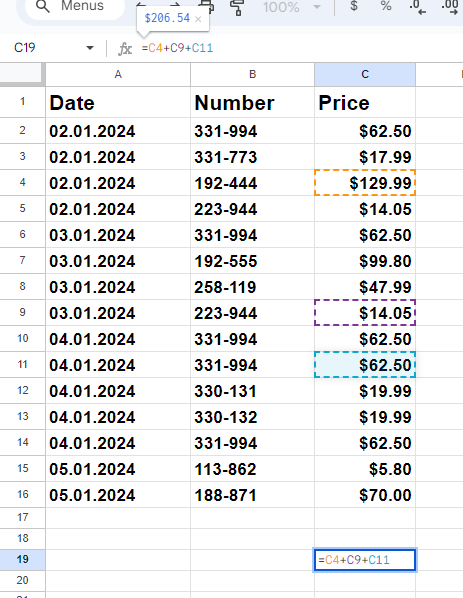Image resolution: width=463 pixels, height=598 pixels.
Task: Click cell B7 with 192-555
Action: [x=252, y=261]
